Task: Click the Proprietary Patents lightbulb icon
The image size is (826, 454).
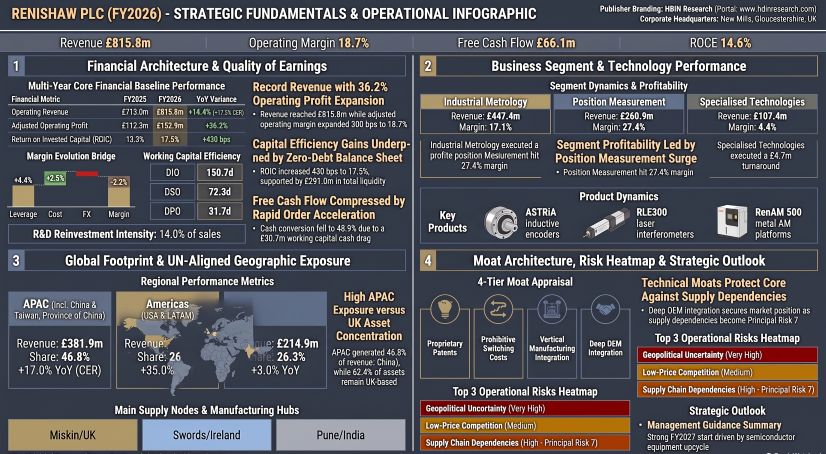Action: point(445,309)
